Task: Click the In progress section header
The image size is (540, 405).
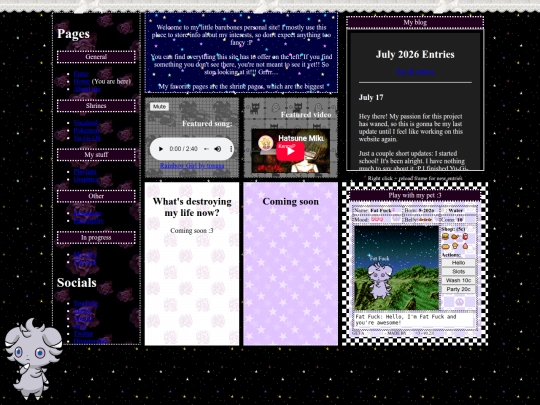Action: pos(96,238)
